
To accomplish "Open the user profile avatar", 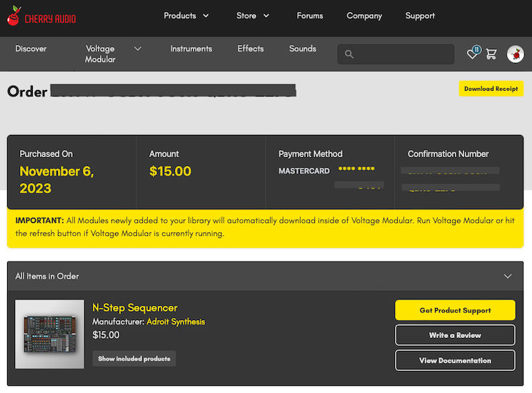I will 515,54.
